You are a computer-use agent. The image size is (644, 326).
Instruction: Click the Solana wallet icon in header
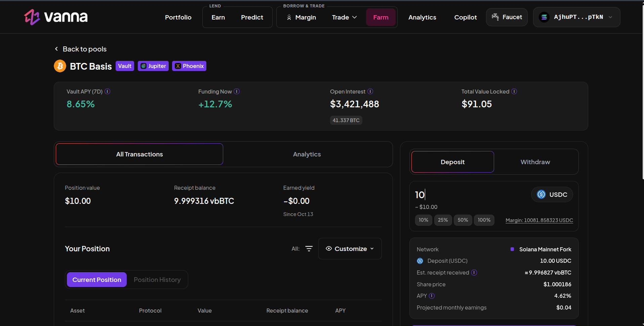coord(544,17)
